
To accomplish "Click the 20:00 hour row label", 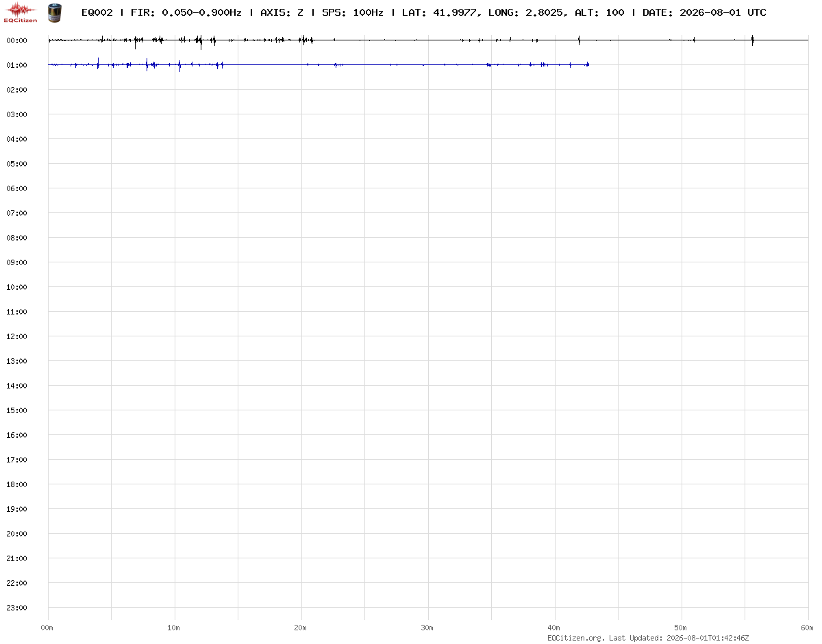I will pos(16,534).
